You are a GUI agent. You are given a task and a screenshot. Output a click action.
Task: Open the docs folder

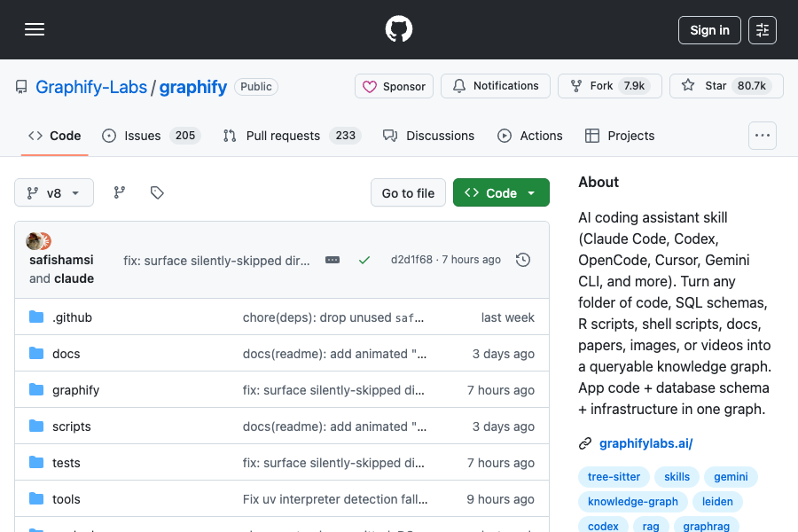coord(66,353)
